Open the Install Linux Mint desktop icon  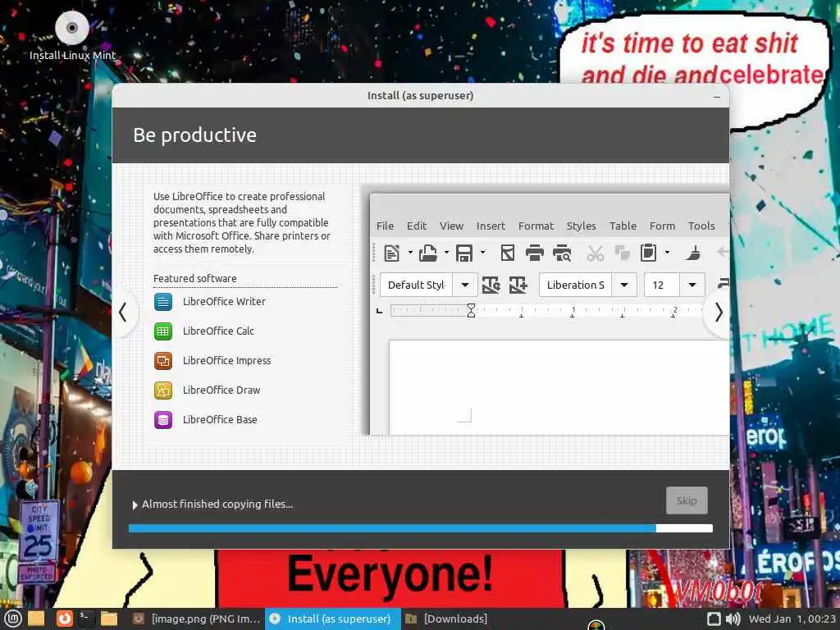tap(72, 34)
